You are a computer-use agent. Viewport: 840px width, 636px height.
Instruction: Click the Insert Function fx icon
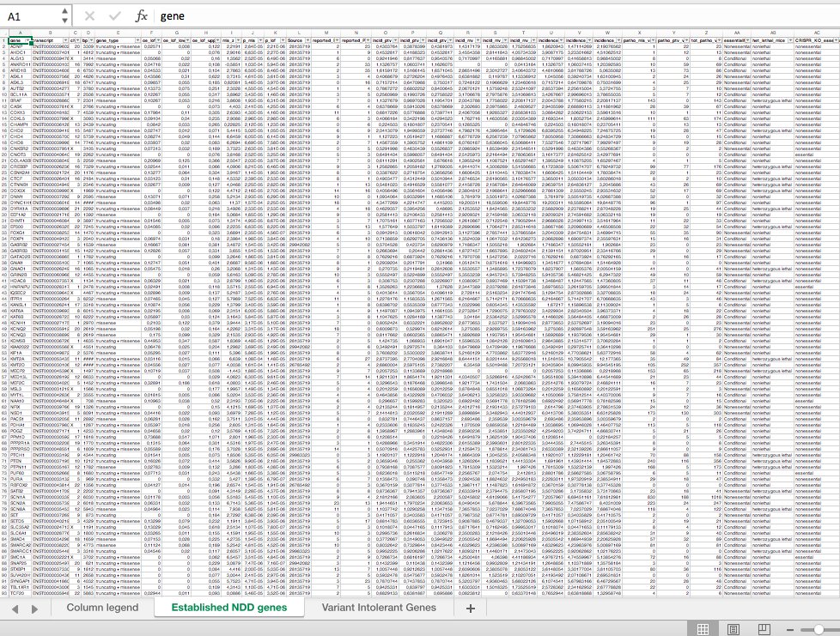[141, 16]
